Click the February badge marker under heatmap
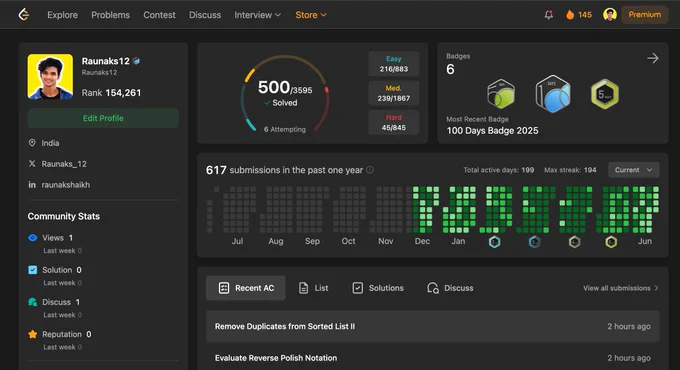The height and width of the screenshot is (370, 680). pyautogui.click(x=494, y=242)
